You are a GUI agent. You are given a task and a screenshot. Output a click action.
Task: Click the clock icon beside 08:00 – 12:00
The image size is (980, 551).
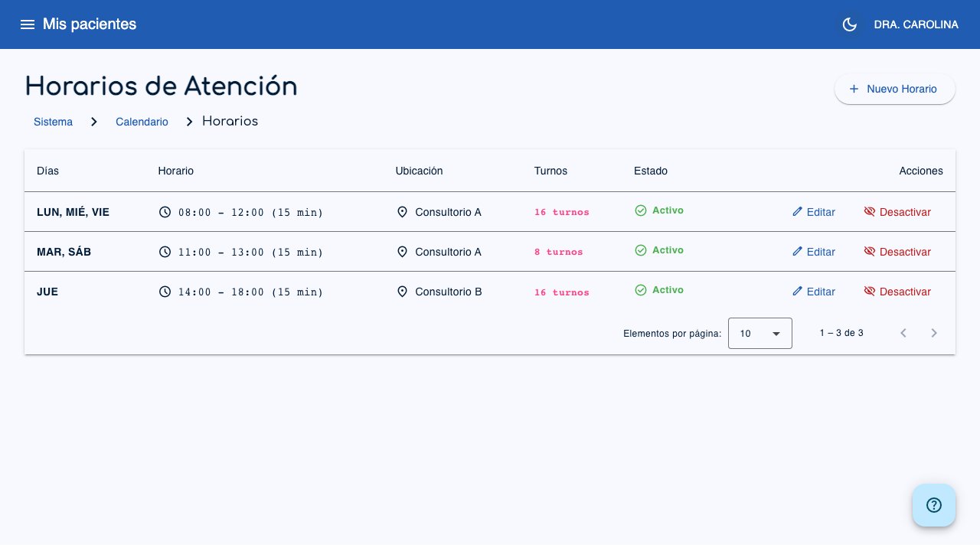[x=165, y=212]
